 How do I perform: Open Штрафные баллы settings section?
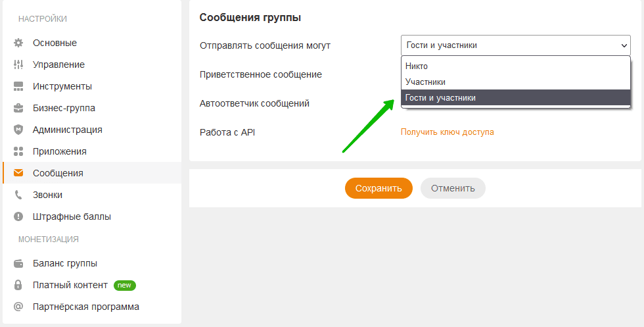pyautogui.click(x=72, y=216)
